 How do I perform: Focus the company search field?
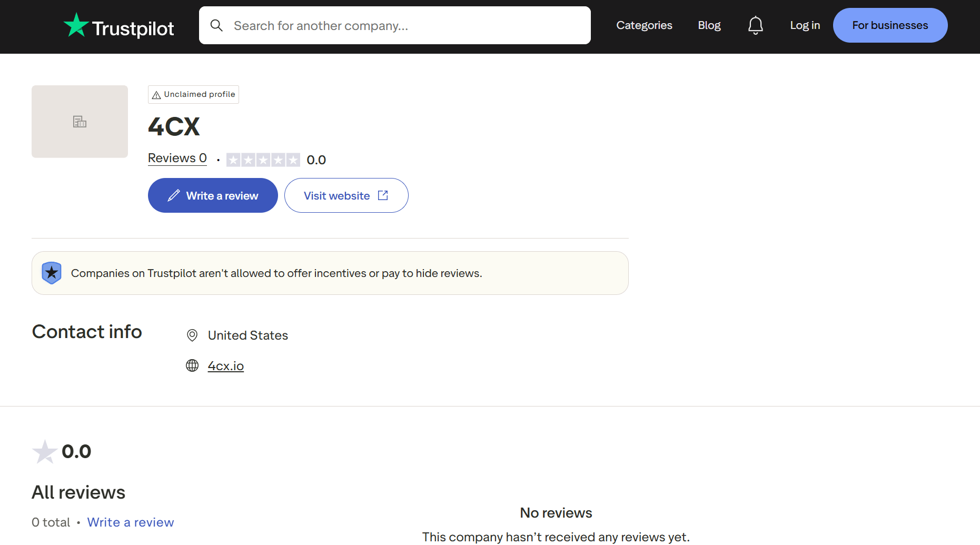(x=405, y=25)
